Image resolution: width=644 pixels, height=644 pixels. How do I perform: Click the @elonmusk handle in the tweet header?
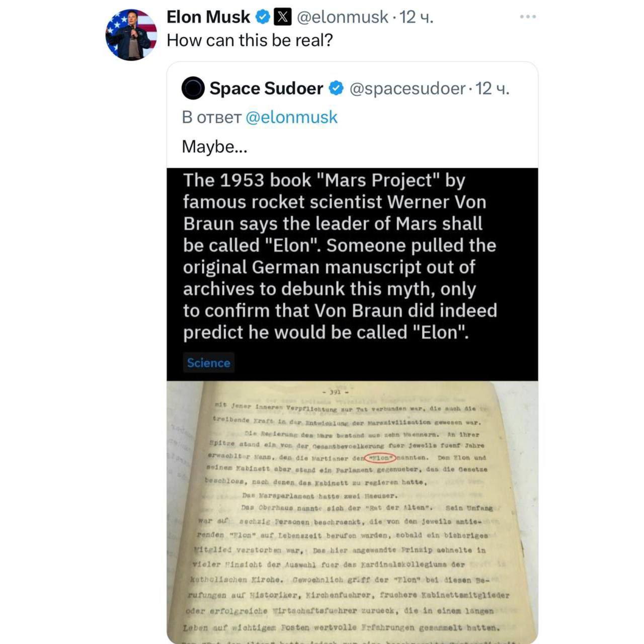point(343,17)
